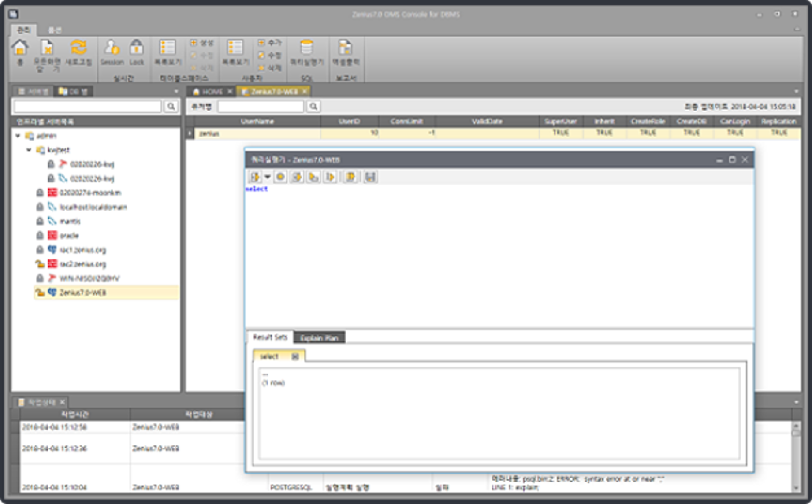
Task: Select the 02020274-moonkm server
Action: tap(90, 193)
